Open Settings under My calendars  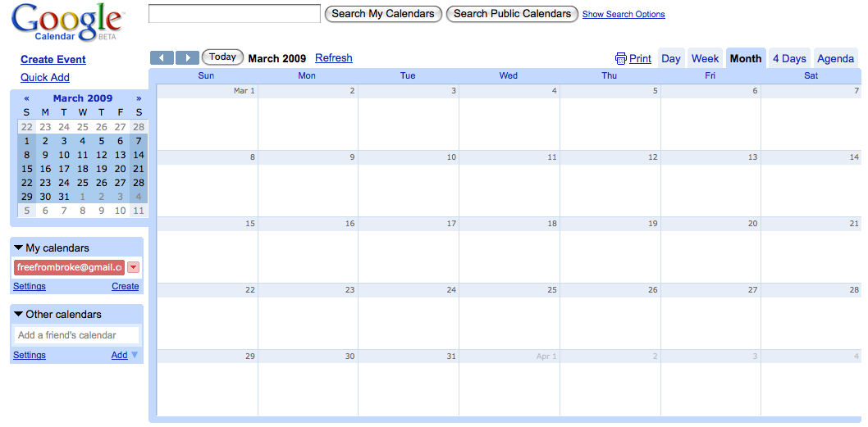30,286
